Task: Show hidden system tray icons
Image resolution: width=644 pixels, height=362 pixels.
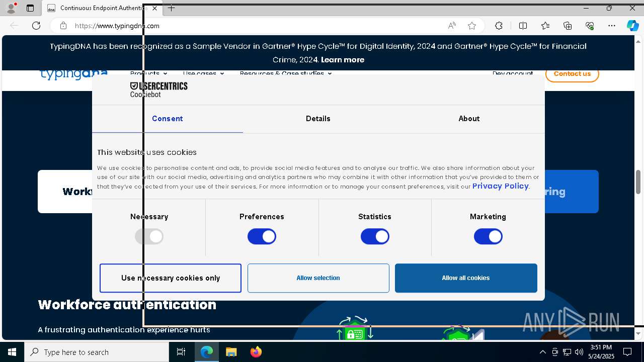Action: coord(542,352)
